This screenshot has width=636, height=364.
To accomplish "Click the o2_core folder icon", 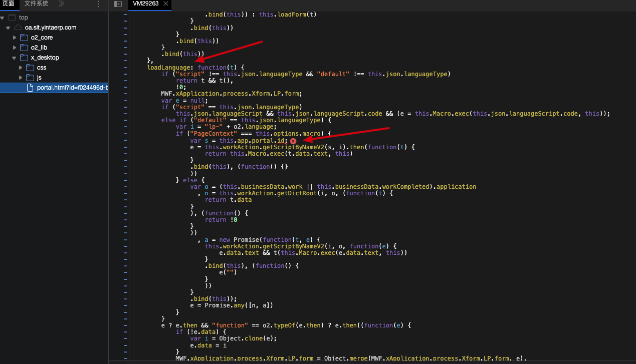I will click(x=24, y=38).
